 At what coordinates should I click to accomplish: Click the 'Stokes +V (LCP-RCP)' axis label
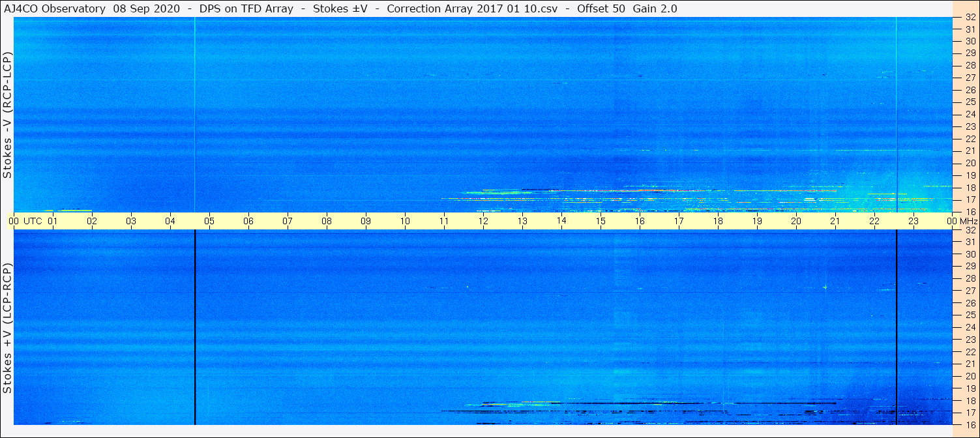(8, 328)
